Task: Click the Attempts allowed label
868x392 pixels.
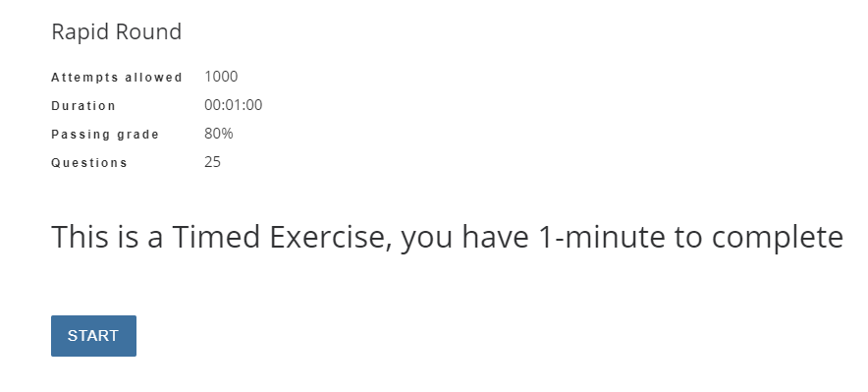Action: 117,78
